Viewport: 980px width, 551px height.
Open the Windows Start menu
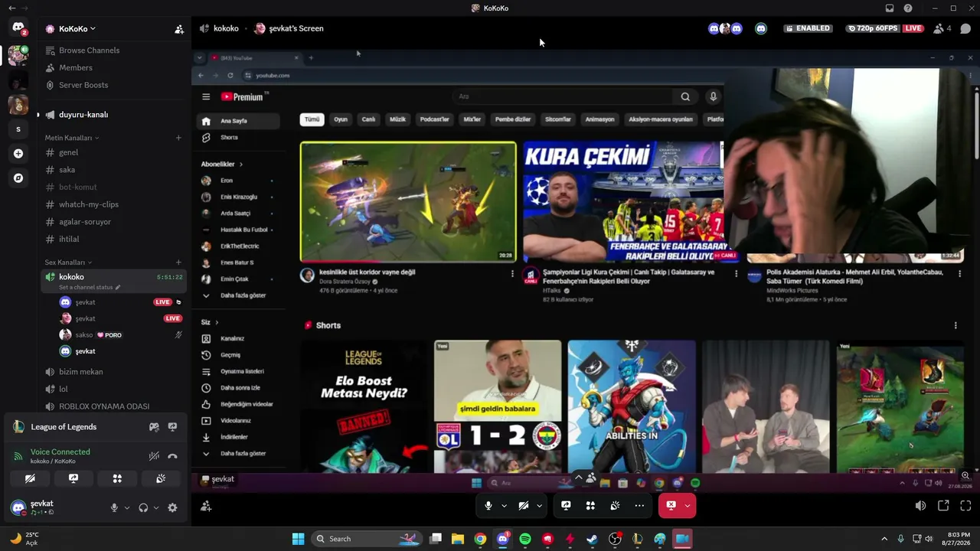pos(299,539)
